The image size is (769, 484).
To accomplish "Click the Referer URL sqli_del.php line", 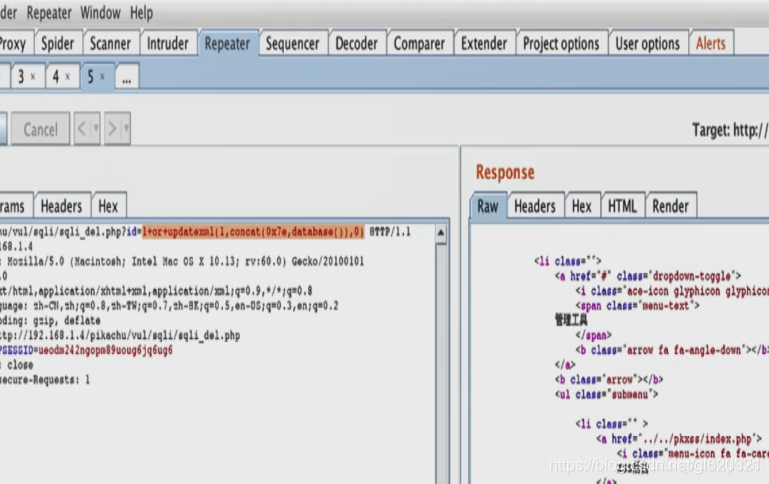I will pyautogui.click(x=120, y=336).
